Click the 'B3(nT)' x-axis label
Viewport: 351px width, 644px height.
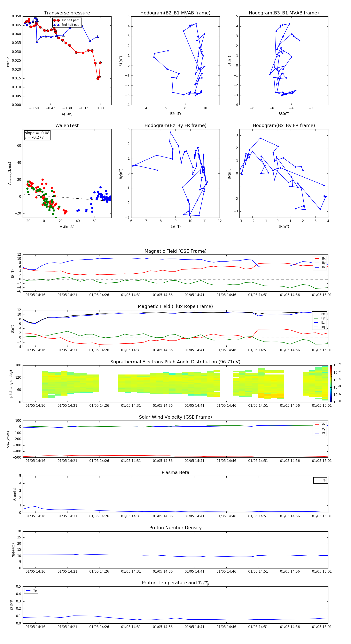click(284, 114)
